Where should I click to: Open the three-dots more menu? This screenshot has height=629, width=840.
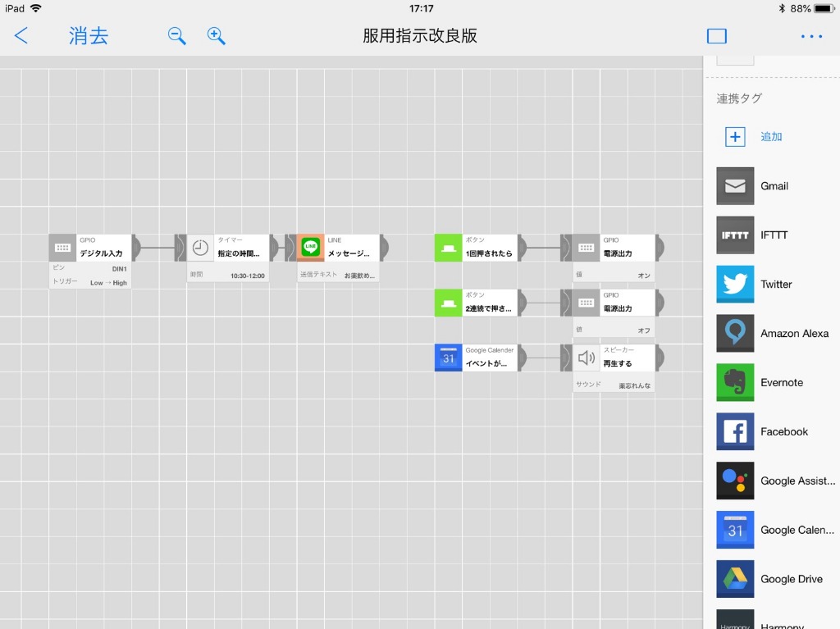(x=811, y=36)
